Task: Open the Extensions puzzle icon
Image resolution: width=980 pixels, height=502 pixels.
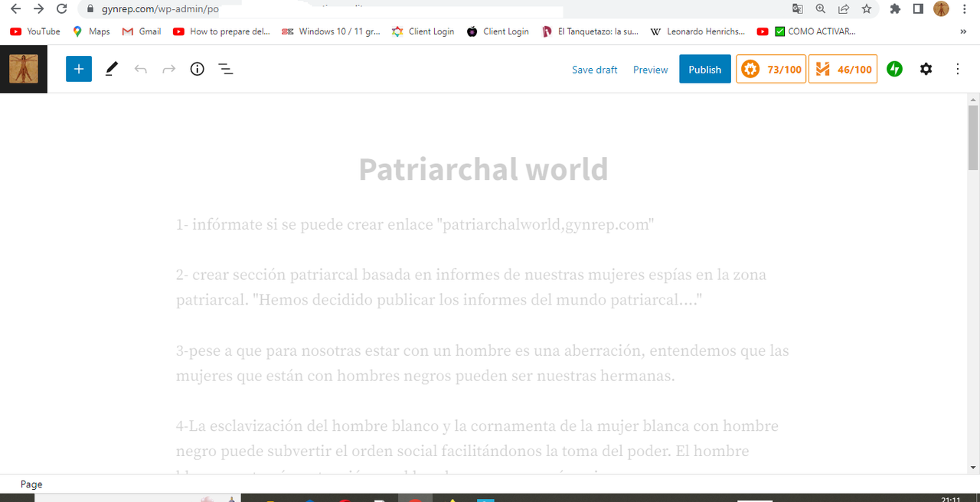Action: (895, 9)
